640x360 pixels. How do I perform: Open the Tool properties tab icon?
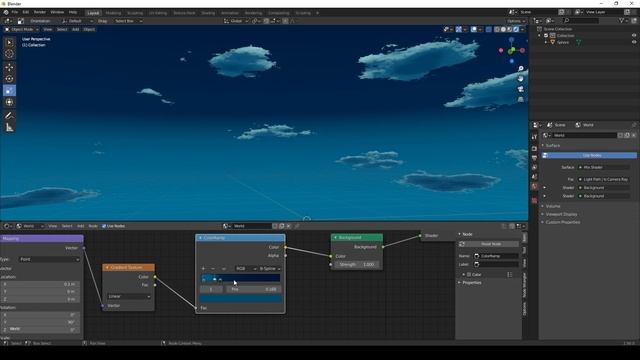pos(534,137)
